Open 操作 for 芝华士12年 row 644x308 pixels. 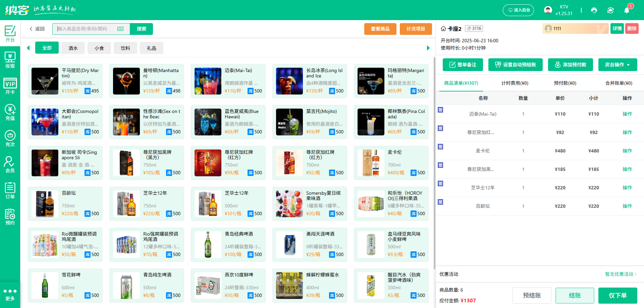point(627,188)
